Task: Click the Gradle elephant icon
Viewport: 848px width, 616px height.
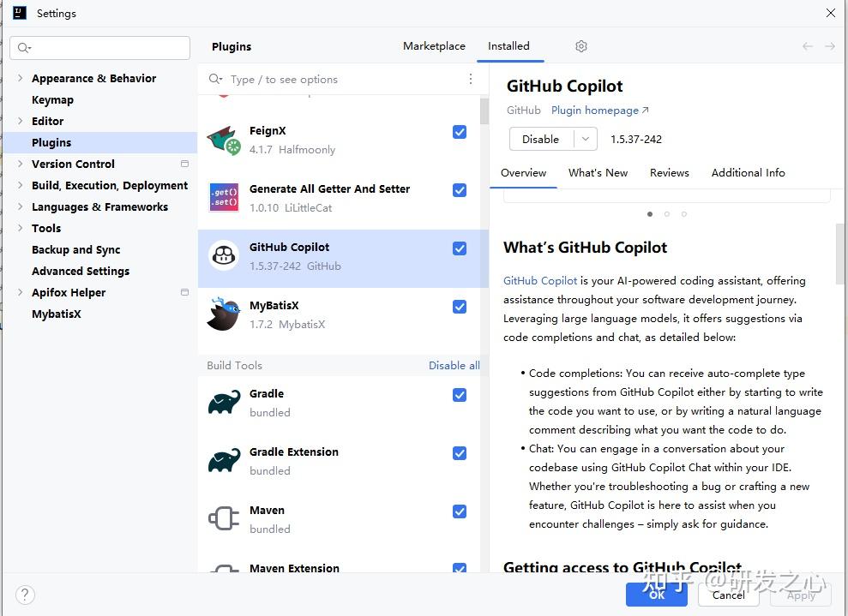Action: pyautogui.click(x=225, y=403)
